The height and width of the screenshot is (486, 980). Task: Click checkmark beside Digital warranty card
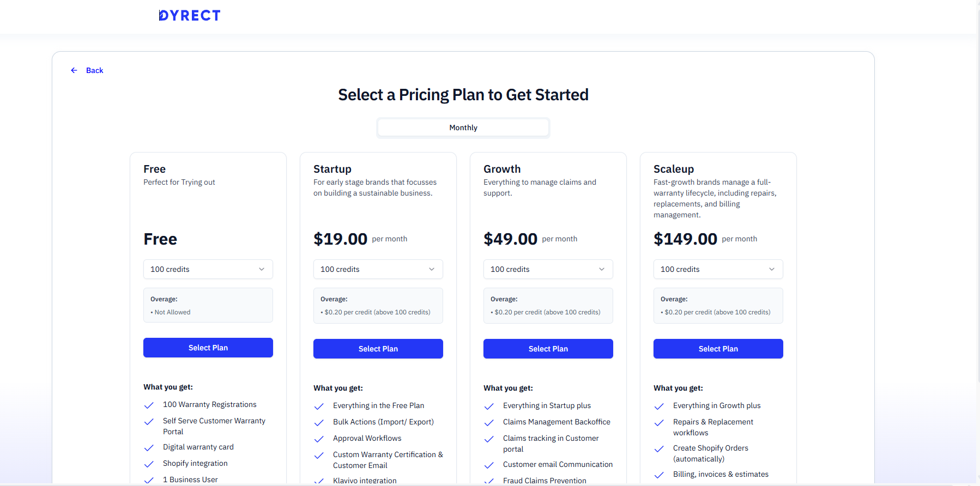[149, 448]
